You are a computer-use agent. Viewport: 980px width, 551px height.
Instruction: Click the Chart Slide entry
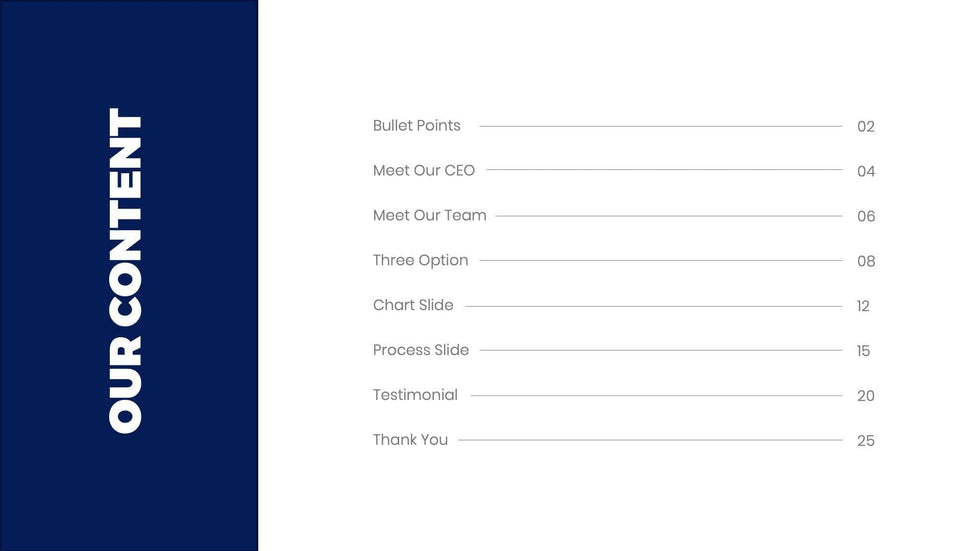(x=413, y=305)
